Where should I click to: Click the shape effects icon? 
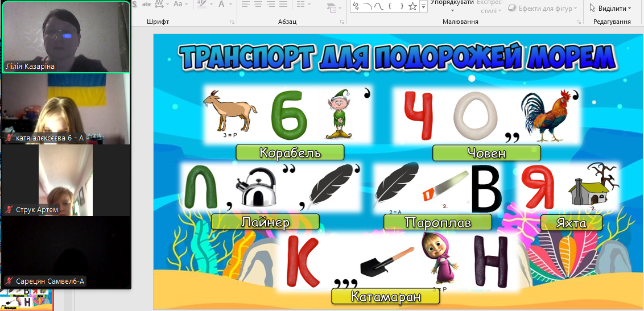(512, 8)
